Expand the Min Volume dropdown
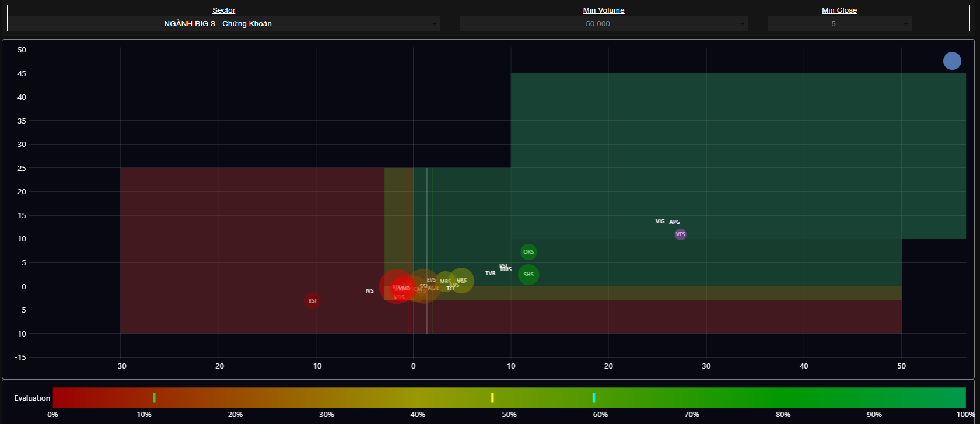The width and height of the screenshot is (980, 424). [604, 24]
